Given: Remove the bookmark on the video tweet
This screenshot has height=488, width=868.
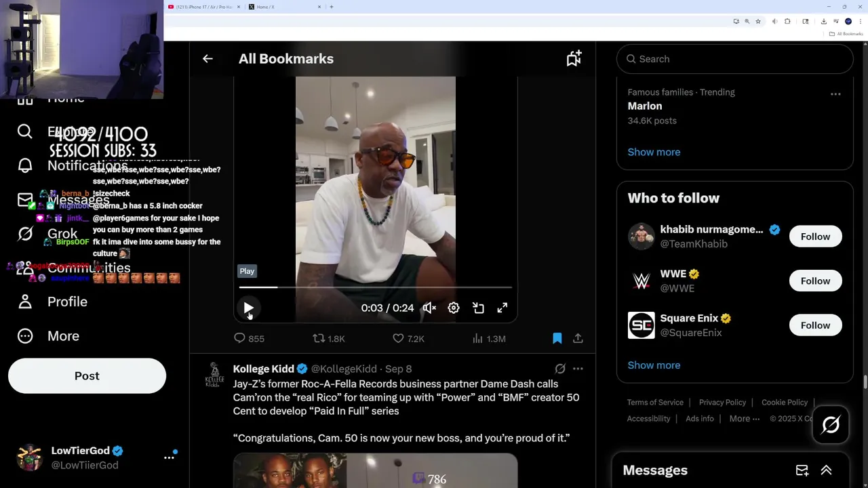Looking at the screenshot, I should [x=557, y=338].
